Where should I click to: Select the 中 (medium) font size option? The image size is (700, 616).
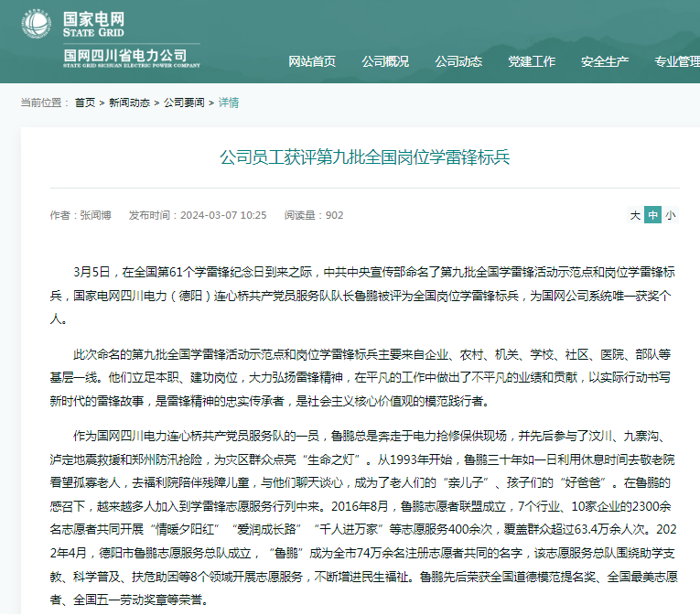tap(652, 215)
